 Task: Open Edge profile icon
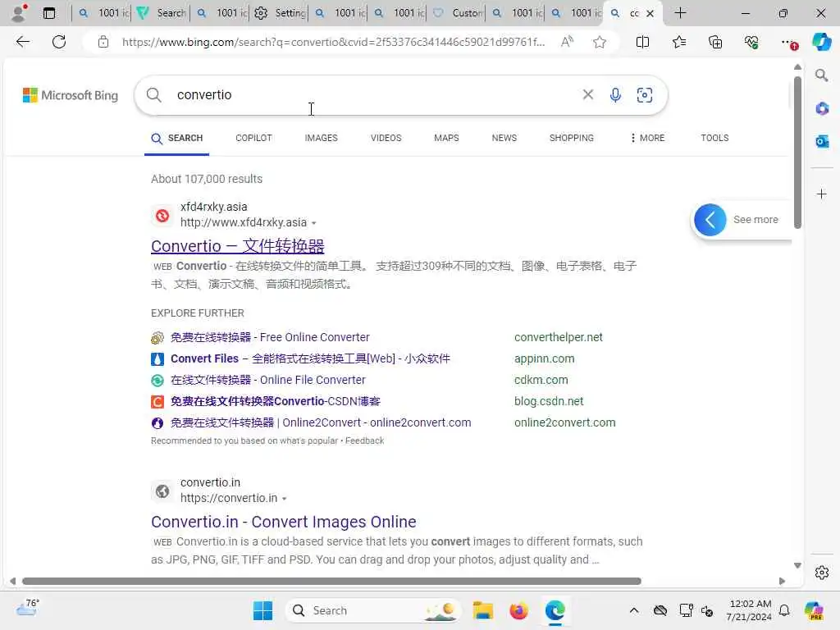coord(20,13)
